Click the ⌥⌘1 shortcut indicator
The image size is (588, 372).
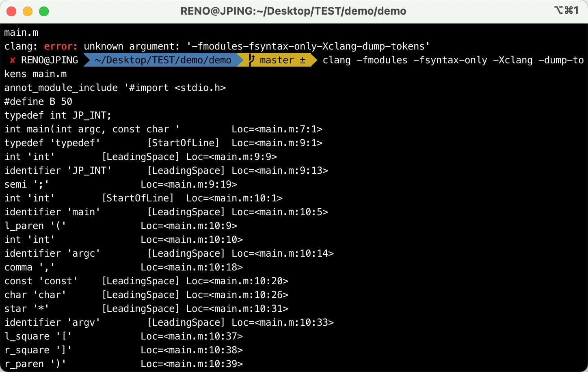566,10
